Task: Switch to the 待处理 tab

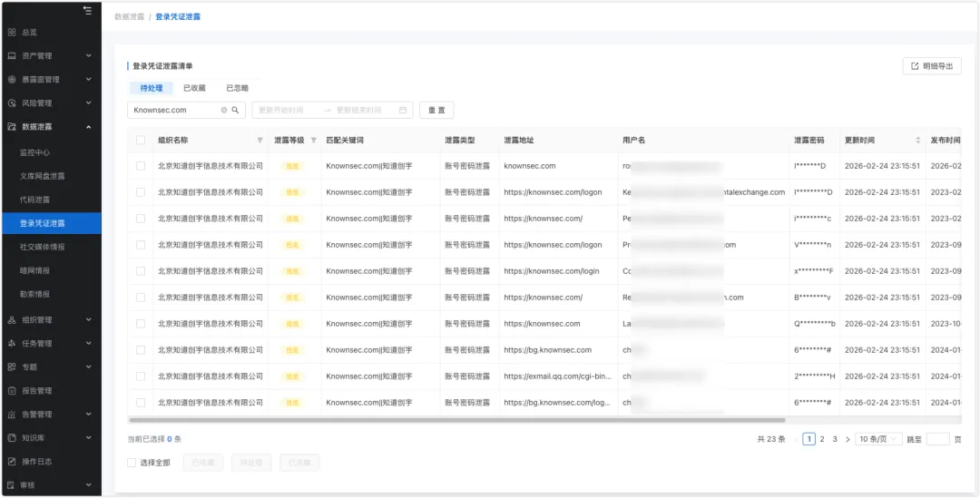Action: pos(152,88)
